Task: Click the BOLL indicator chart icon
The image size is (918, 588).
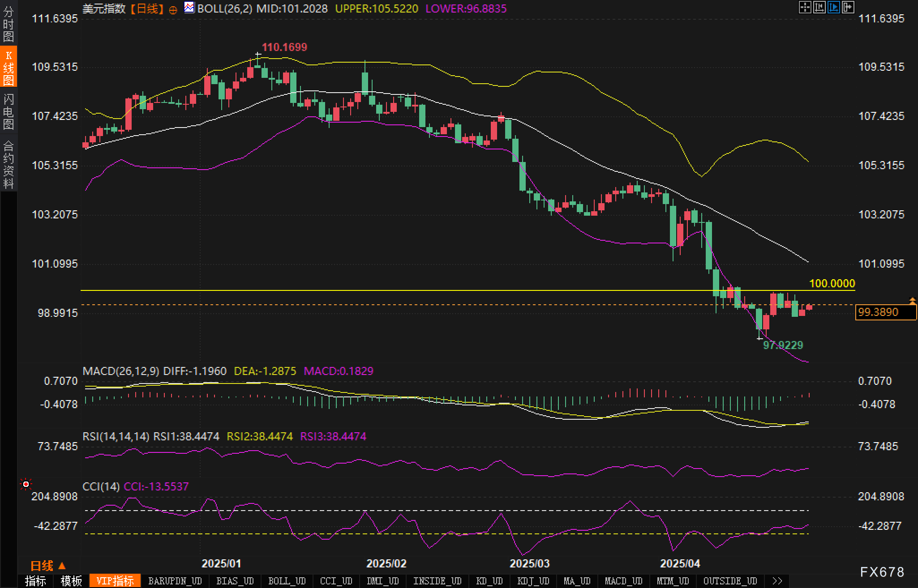Action: (x=189, y=8)
